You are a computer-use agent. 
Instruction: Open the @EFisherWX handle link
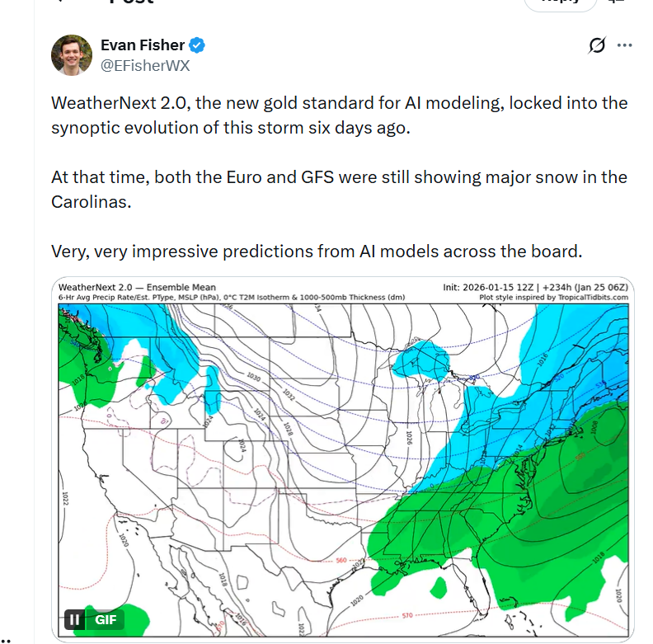[145, 65]
